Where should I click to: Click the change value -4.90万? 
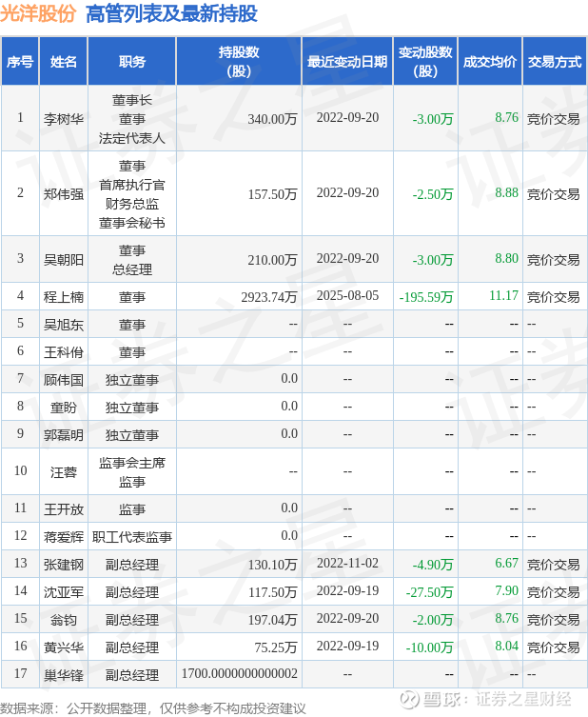pos(433,565)
